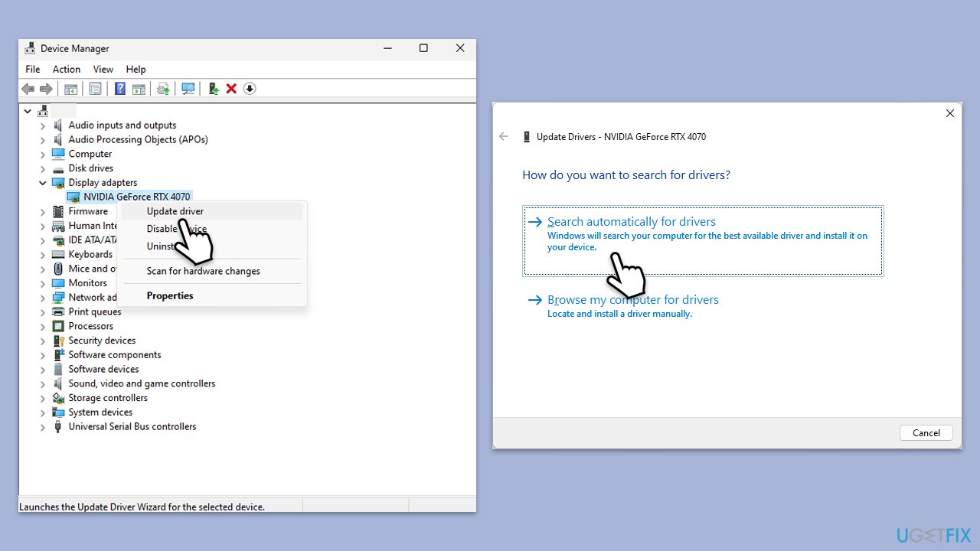Collapse the Display adapters category
980x551 pixels.
pyautogui.click(x=43, y=182)
